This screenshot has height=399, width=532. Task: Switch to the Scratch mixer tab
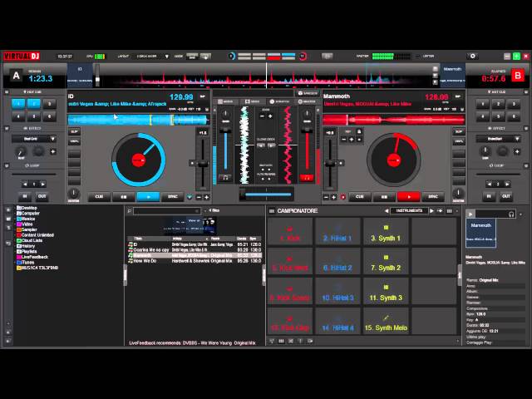click(280, 101)
